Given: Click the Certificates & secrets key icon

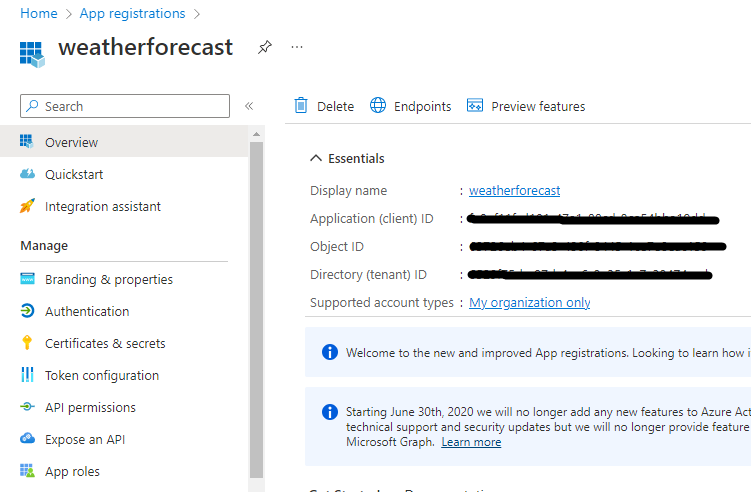Looking at the screenshot, I should (27, 343).
